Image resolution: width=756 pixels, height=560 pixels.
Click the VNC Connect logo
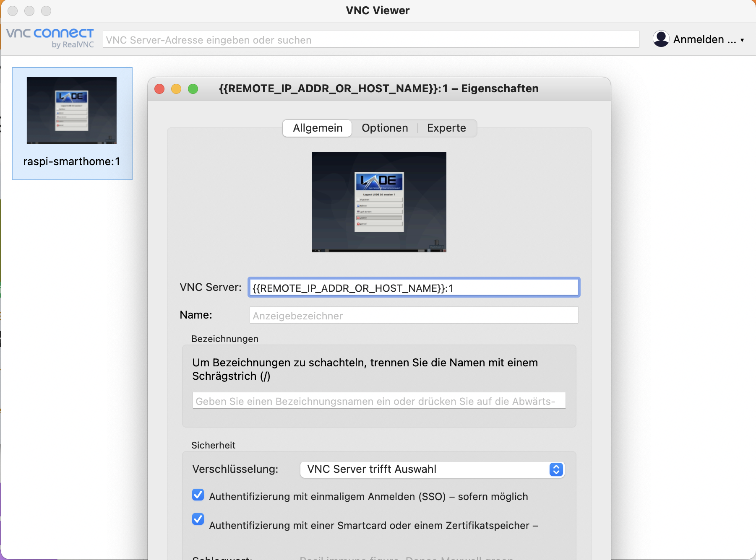[x=50, y=38]
